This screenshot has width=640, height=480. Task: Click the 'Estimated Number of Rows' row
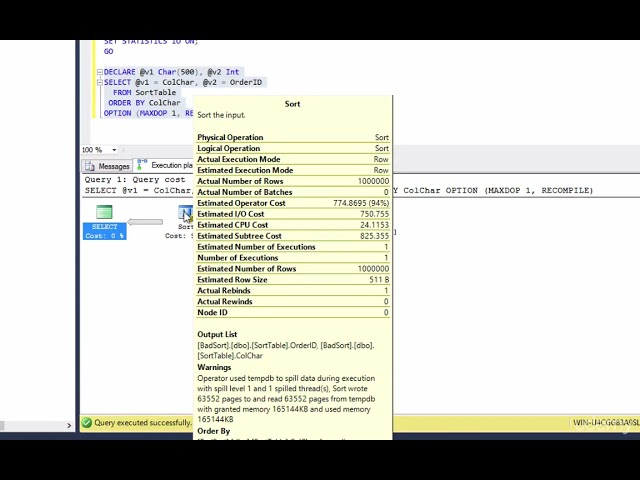[293, 269]
